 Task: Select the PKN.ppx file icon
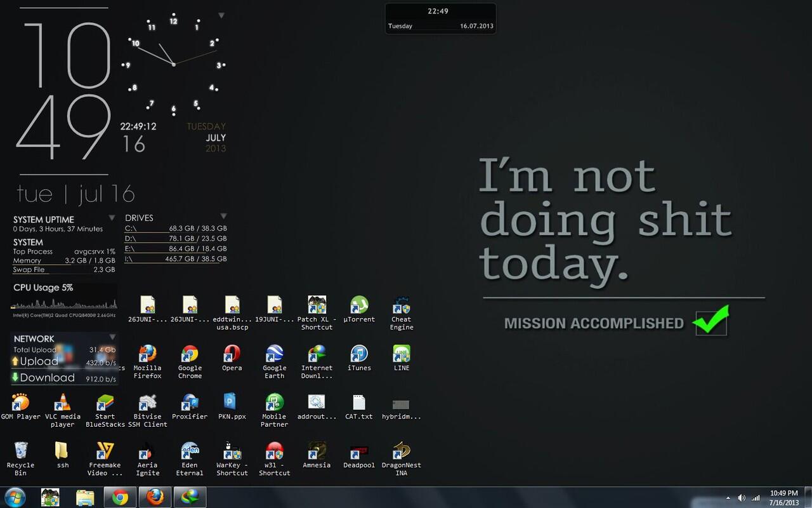point(232,407)
